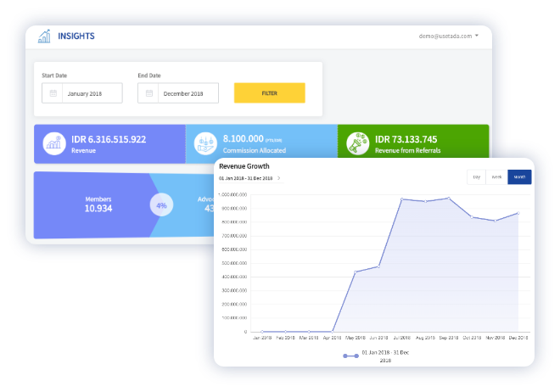560x392 pixels.
Task: Click the Commission Allocated icon
Action: coord(205,143)
